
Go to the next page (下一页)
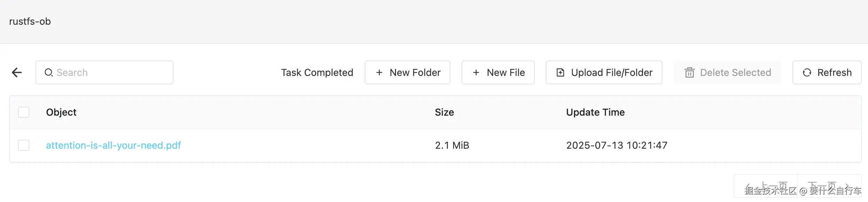[x=829, y=187]
